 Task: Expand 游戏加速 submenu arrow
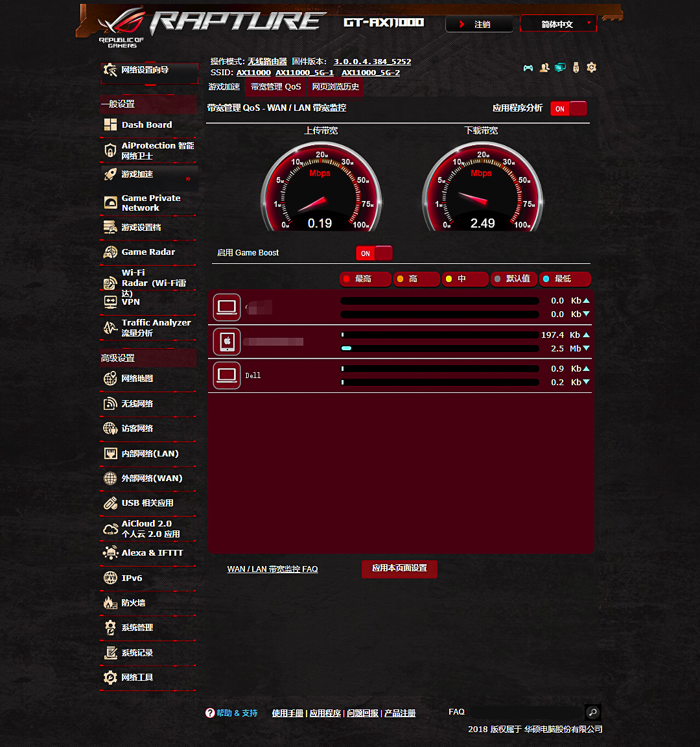pyautogui.click(x=189, y=179)
